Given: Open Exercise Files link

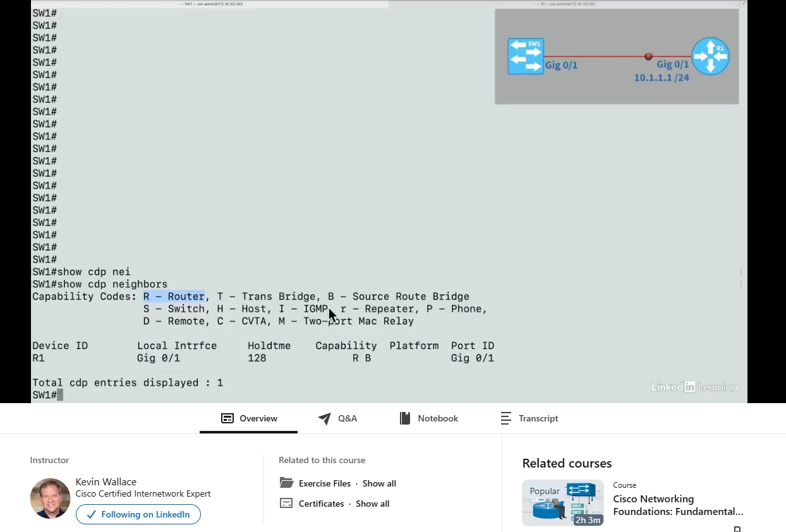Looking at the screenshot, I should click(x=325, y=483).
